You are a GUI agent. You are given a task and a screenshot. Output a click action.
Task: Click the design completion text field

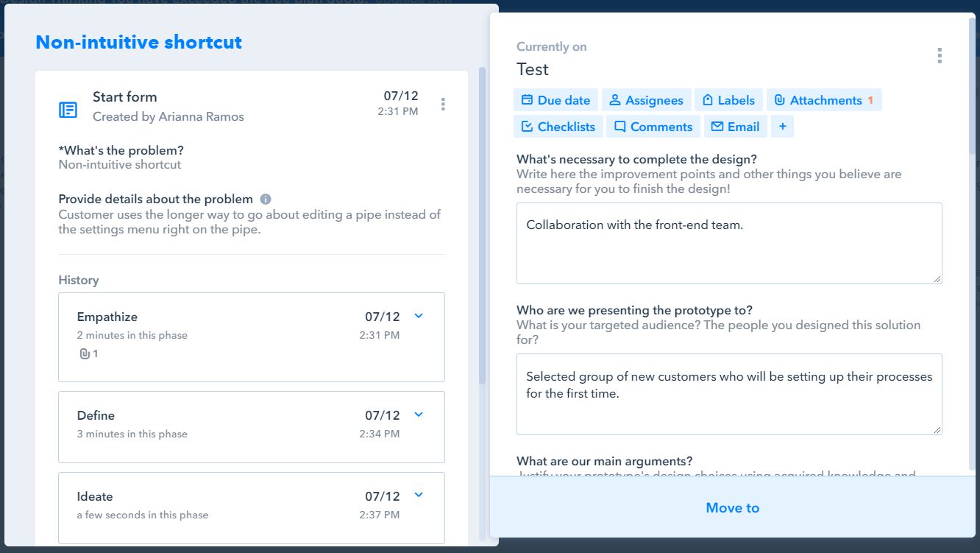[x=728, y=243]
